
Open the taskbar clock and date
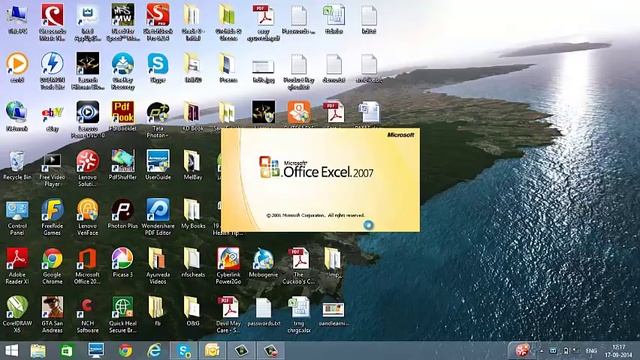(618, 351)
